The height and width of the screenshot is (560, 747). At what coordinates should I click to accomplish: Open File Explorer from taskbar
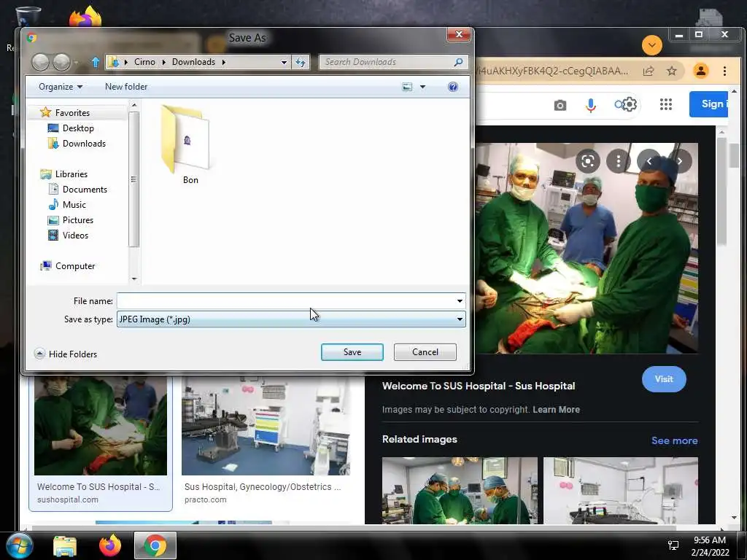click(x=65, y=545)
